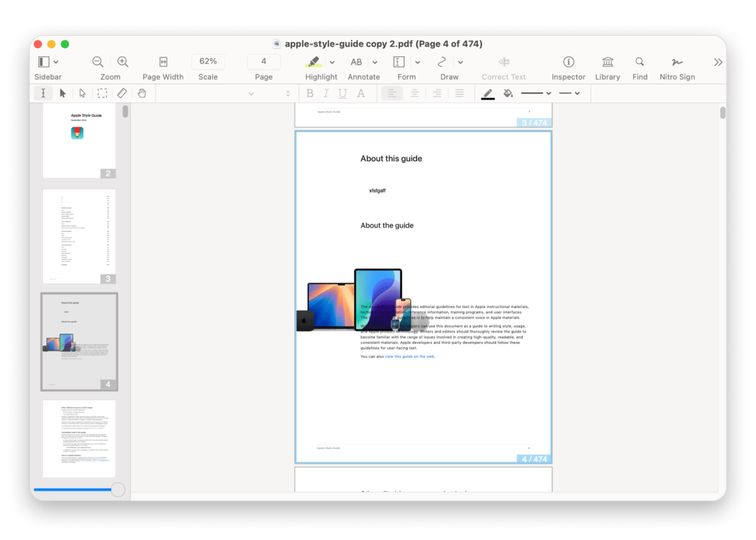Open Nitro Sign
Viewport: 756px width, 540px height.
coord(677,62)
